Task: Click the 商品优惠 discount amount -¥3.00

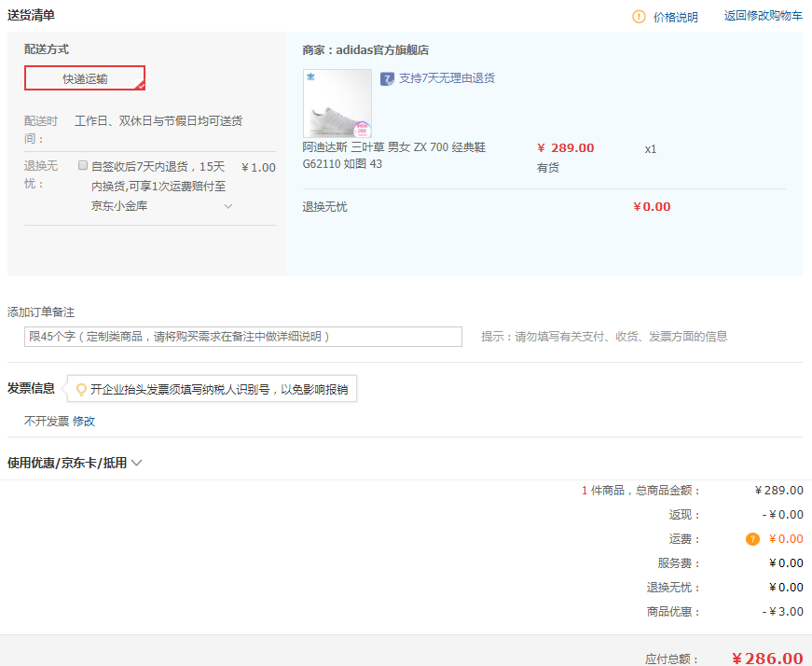Action: pos(782,612)
